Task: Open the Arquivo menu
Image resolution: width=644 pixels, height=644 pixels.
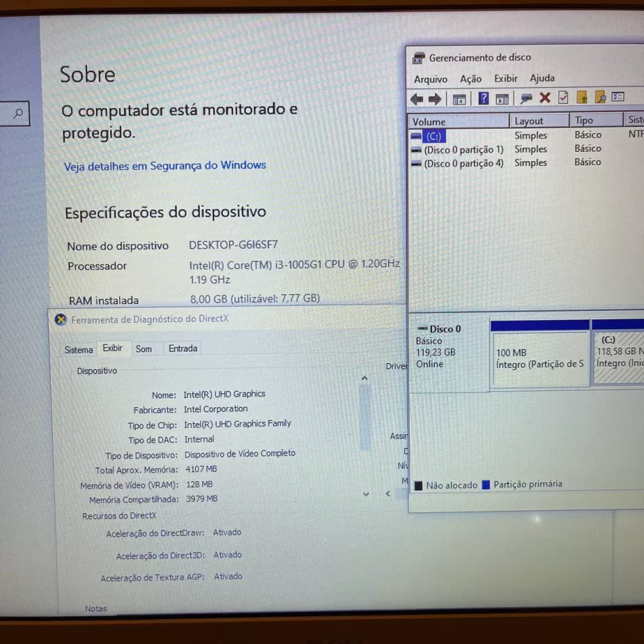Action: (430, 79)
